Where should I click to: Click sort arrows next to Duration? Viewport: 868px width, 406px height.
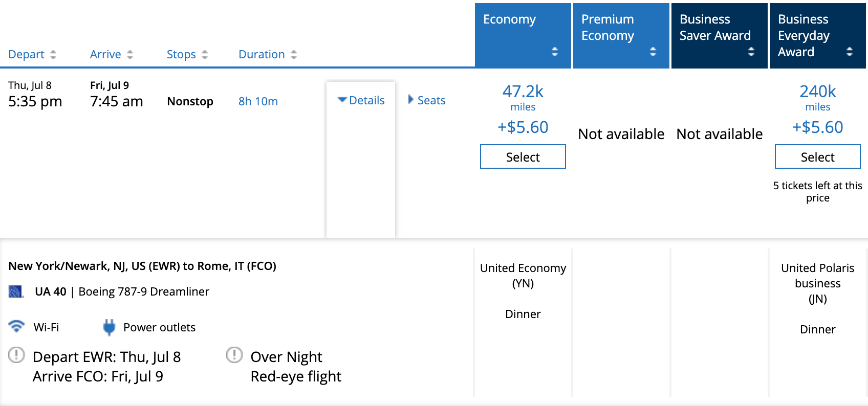pyautogui.click(x=294, y=55)
